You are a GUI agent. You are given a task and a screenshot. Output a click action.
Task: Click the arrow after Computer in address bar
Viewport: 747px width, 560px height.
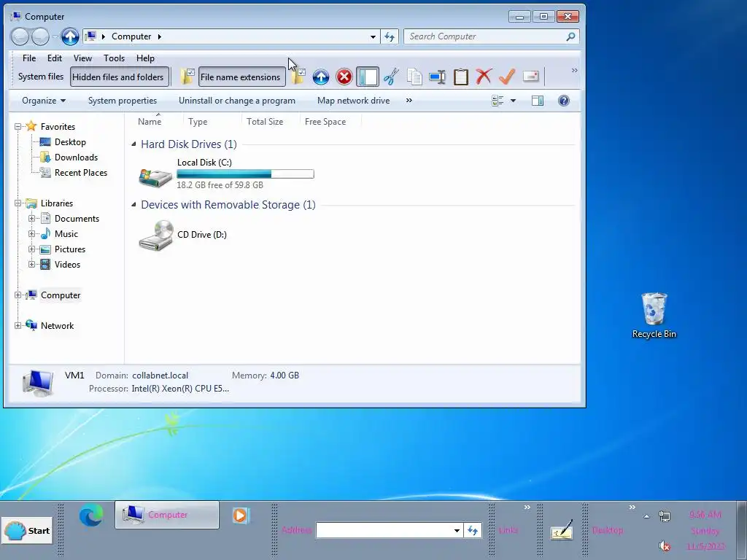160,36
